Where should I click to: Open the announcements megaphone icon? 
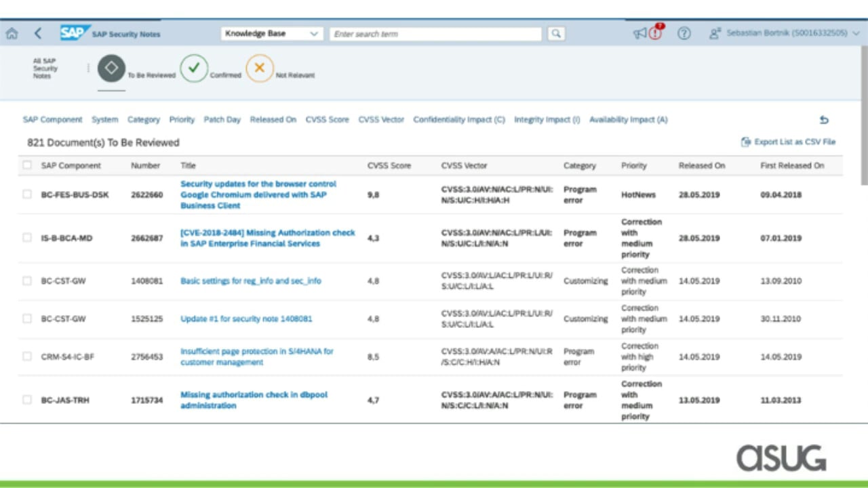pyautogui.click(x=639, y=33)
